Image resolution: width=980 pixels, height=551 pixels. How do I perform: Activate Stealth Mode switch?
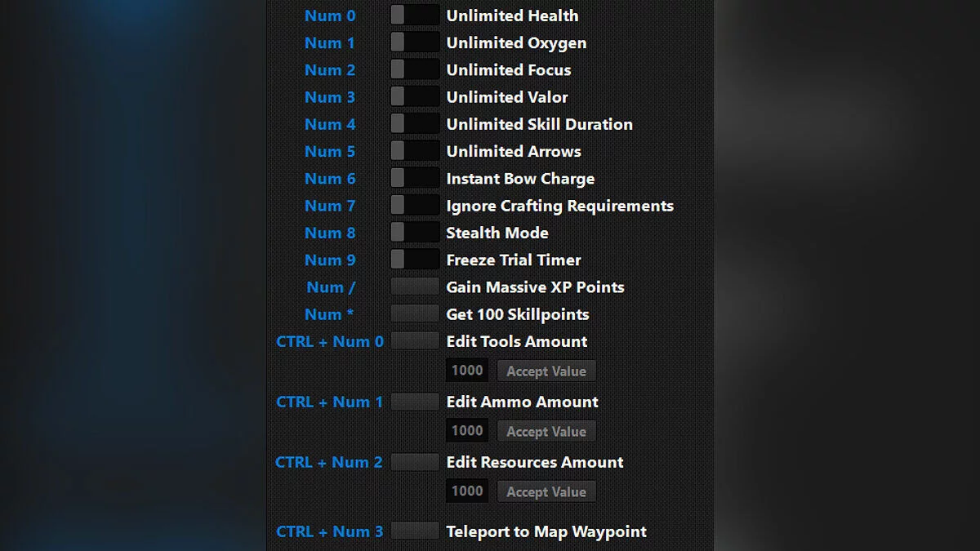tap(415, 232)
